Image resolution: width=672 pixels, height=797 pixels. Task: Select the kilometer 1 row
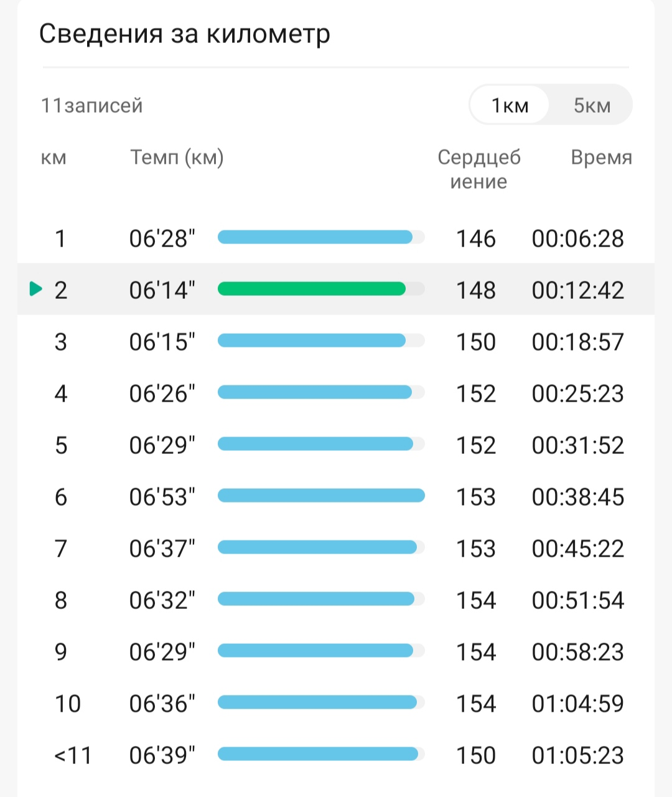336,238
